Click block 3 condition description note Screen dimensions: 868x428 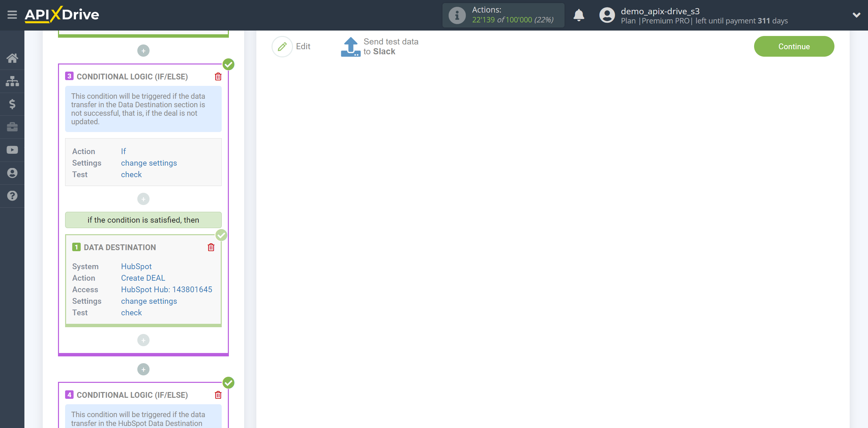click(143, 109)
